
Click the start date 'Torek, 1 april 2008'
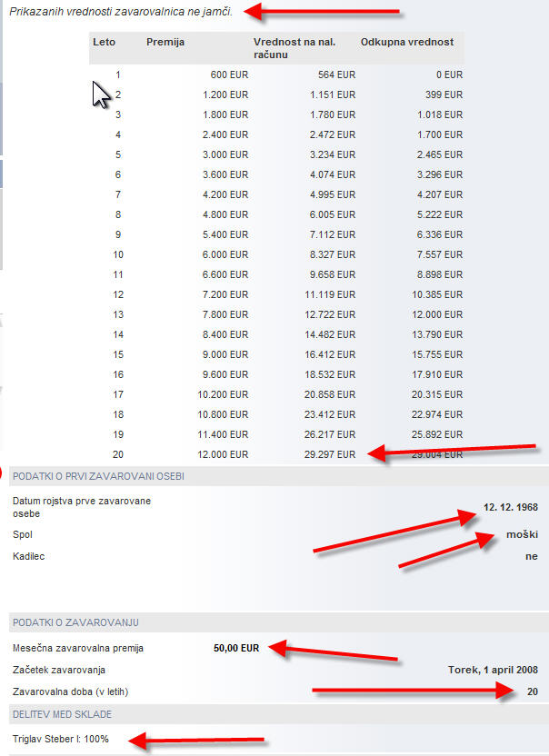click(493, 671)
